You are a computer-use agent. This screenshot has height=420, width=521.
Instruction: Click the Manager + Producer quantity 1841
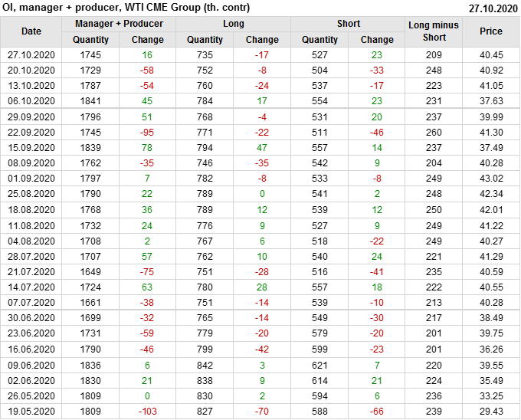[x=90, y=100]
